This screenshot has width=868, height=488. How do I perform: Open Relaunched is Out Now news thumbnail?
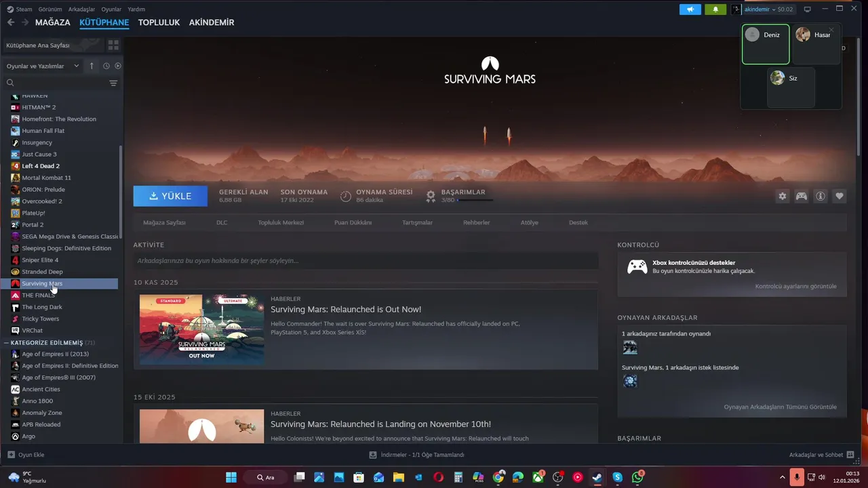coord(202,329)
